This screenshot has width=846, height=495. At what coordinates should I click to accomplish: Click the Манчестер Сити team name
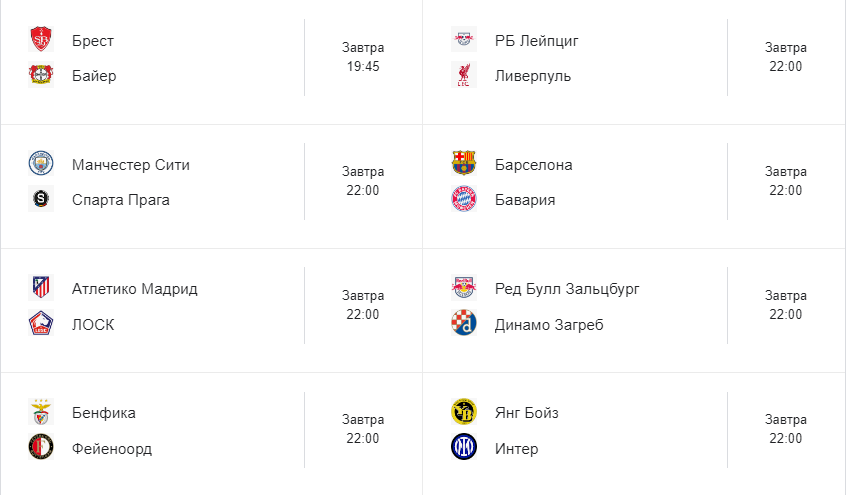(131, 165)
